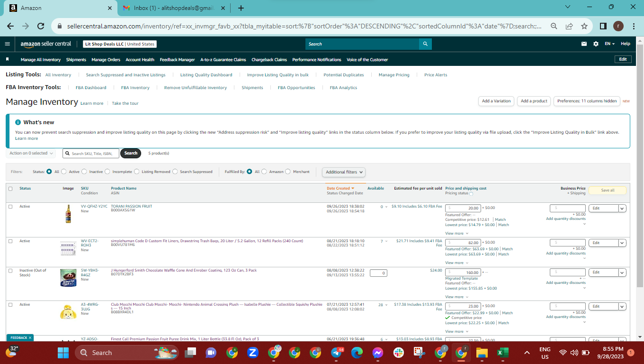Open the Chrome three-dot menu

(x=633, y=27)
